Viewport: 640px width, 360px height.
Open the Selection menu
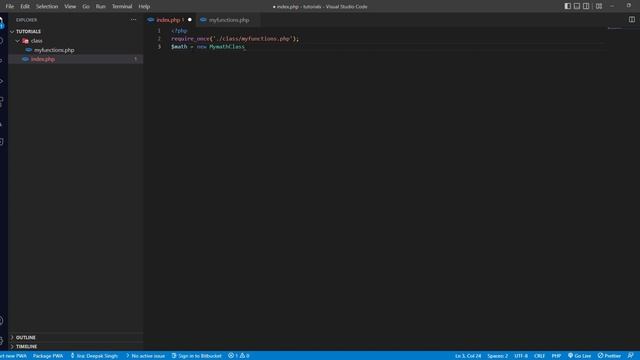point(47,6)
